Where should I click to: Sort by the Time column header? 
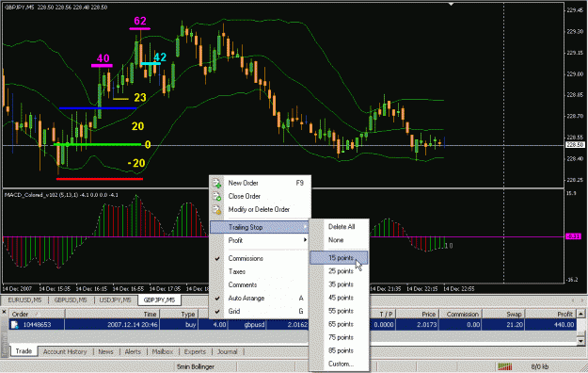[112, 314]
